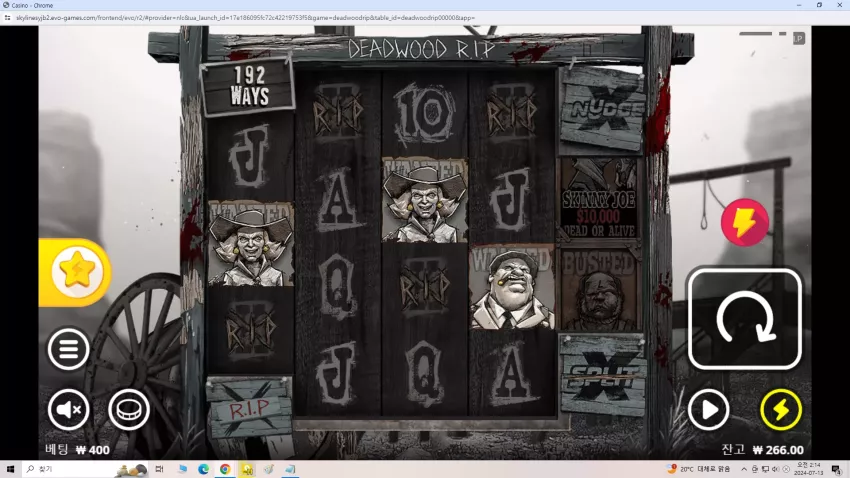The height and width of the screenshot is (478, 850).
Task: Toggle the yellow lightning turbo spin button
Action: pyautogui.click(x=781, y=410)
